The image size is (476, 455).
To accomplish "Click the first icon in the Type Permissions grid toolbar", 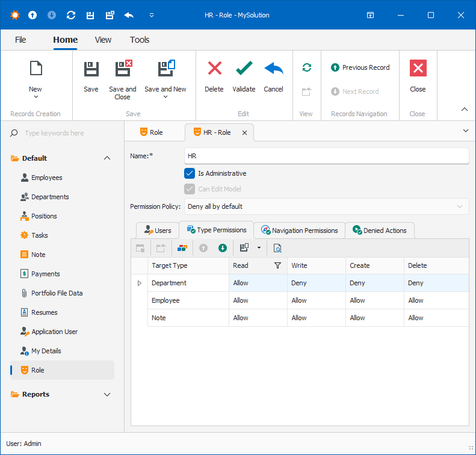I will 140,249.
